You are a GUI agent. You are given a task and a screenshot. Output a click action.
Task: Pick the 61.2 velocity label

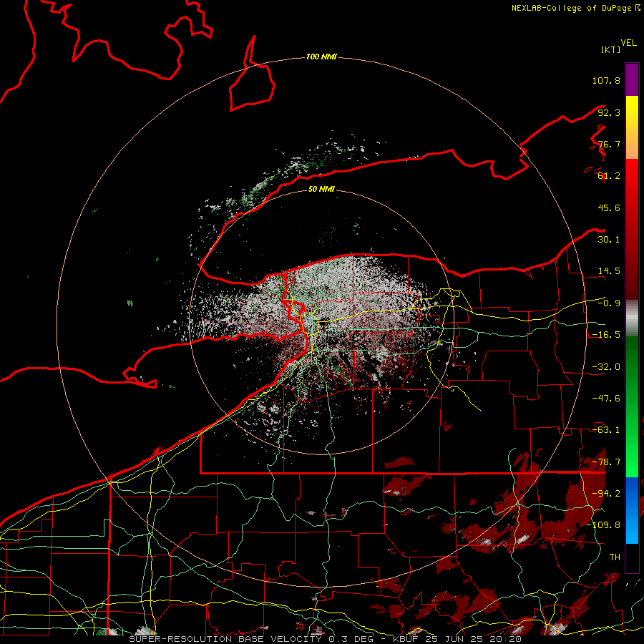609,176
